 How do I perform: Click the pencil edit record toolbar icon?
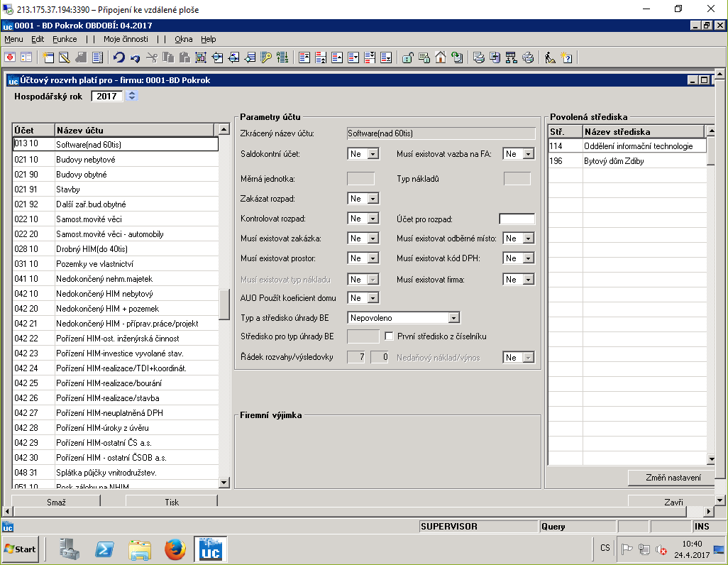[x=65, y=57]
